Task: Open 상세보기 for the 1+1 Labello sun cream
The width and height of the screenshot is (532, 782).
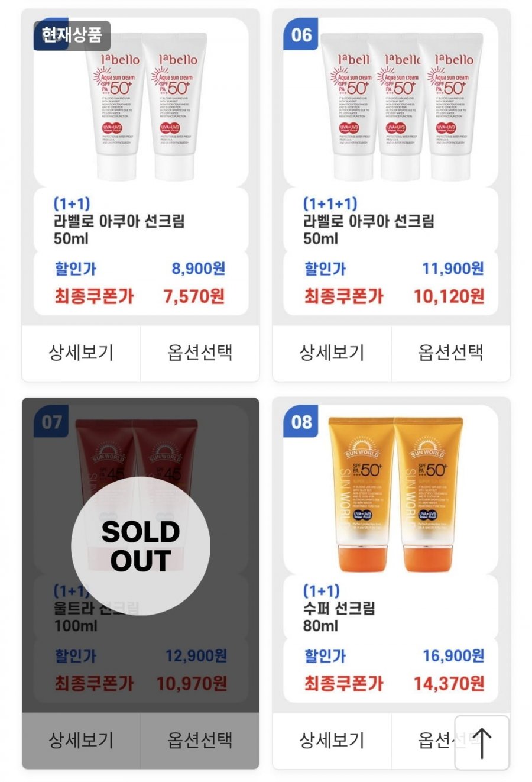Action: pos(81,353)
